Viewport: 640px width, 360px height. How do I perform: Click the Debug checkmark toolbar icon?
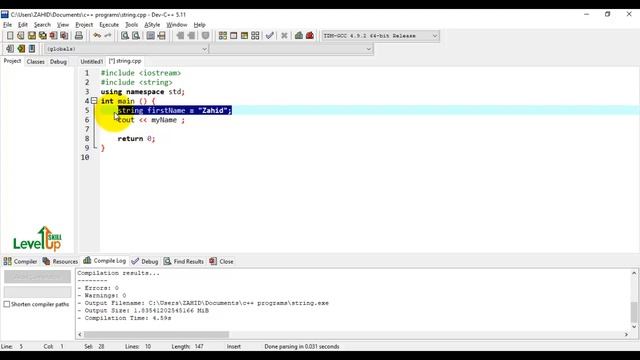point(269,36)
